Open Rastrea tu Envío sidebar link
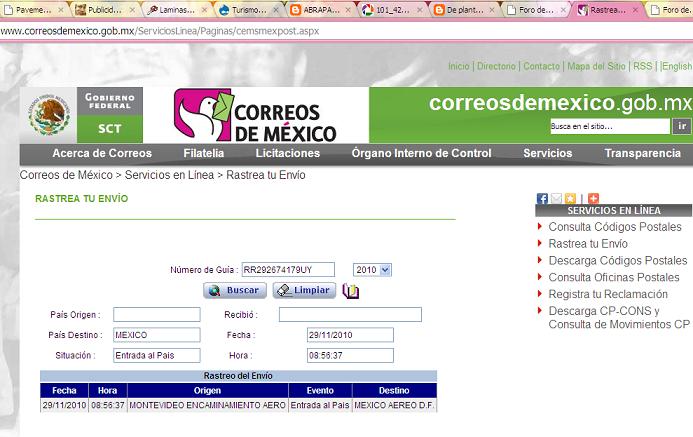Image resolution: width=693 pixels, height=437 pixels. 588,244
